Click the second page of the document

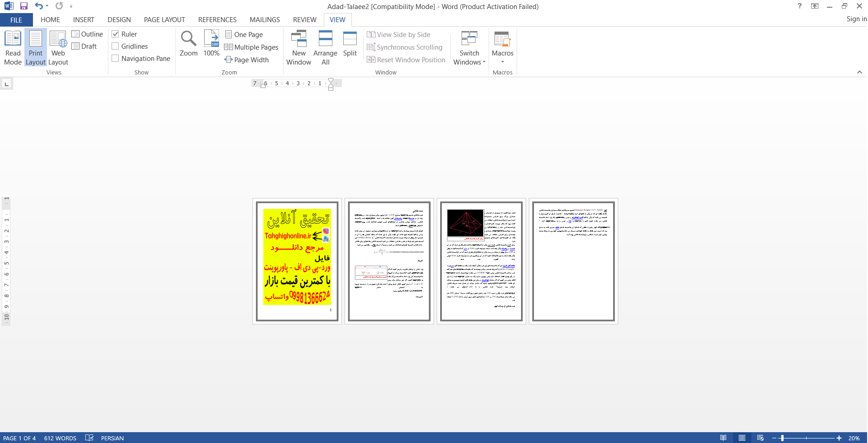[x=389, y=261]
